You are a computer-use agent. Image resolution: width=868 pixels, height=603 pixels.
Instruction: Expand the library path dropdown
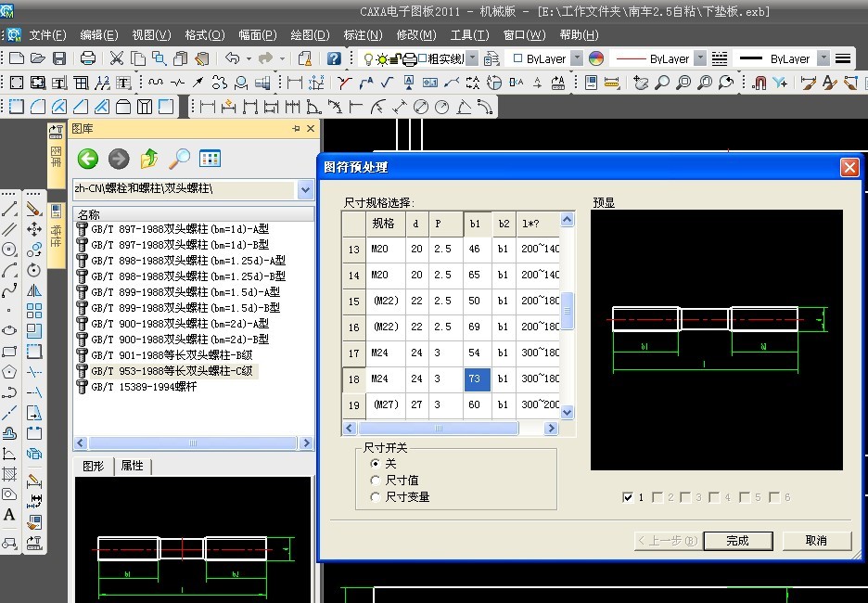pyautogui.click(x=306, y=189)
